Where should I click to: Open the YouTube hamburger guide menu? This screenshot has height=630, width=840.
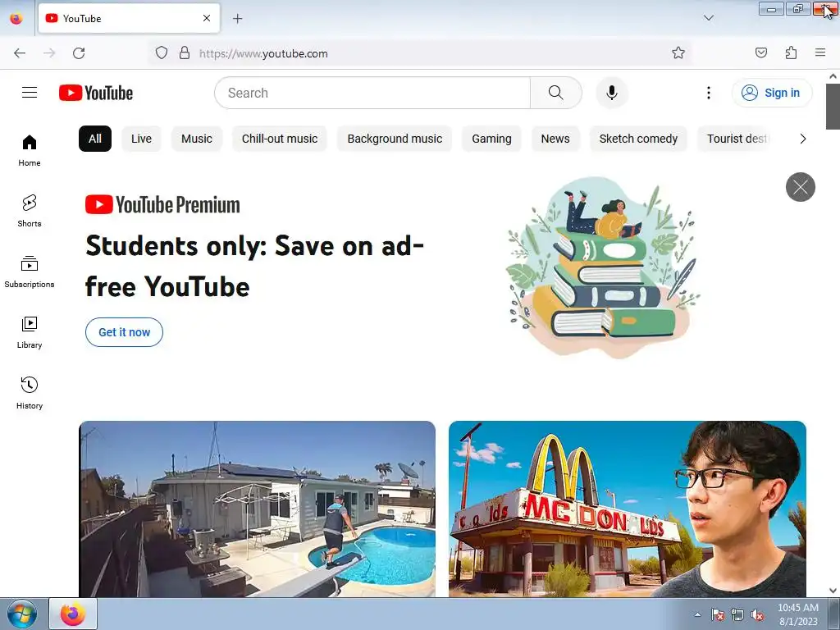click(x=30, y=93)
